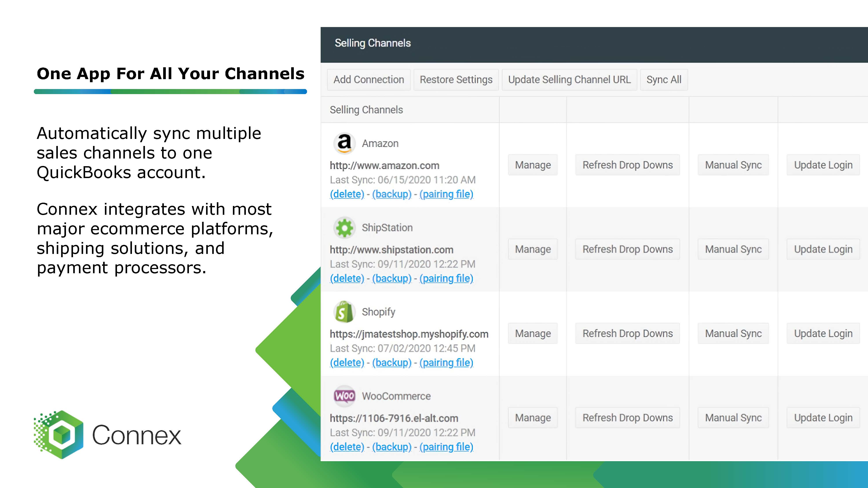Click the WooCommerce logo icon
Screen dimensions: 868x488
click(344, 396)
